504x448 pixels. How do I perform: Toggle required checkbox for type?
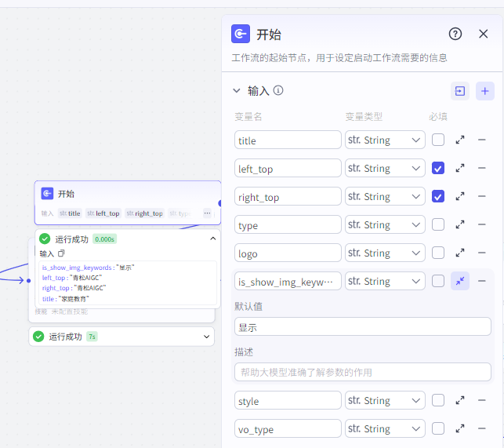[x=438, y=224]
